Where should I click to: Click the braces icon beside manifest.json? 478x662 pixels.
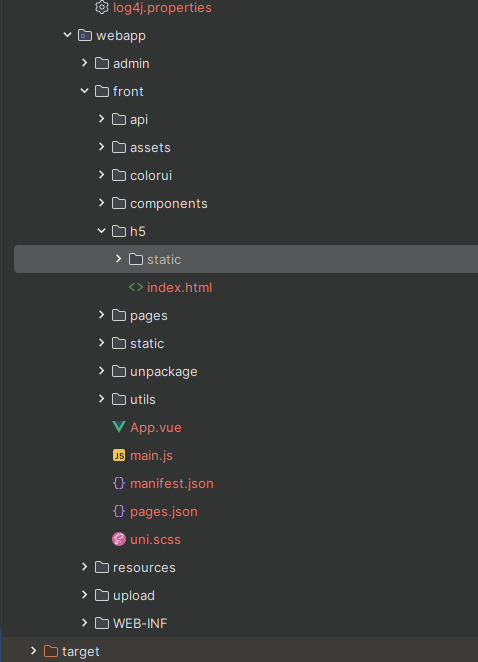119,483
